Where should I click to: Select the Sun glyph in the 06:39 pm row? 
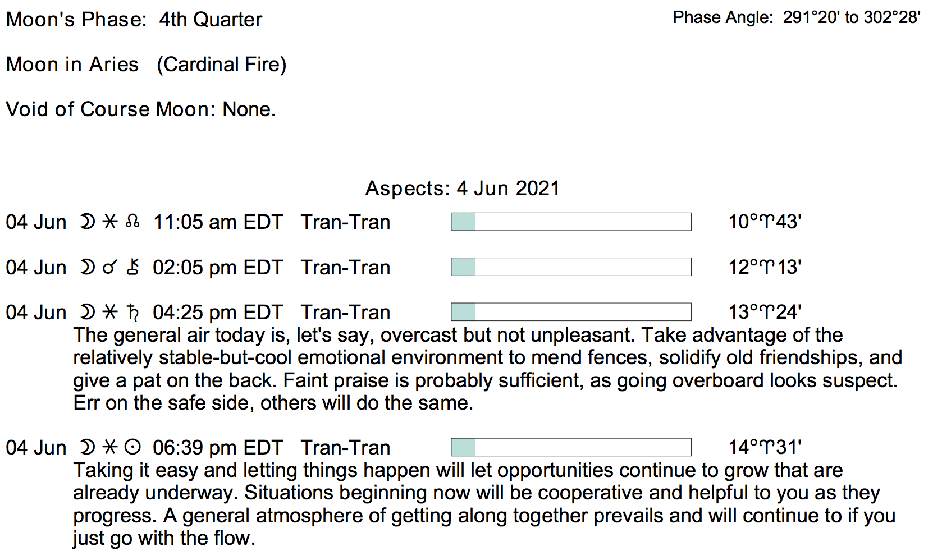(132, 447)
